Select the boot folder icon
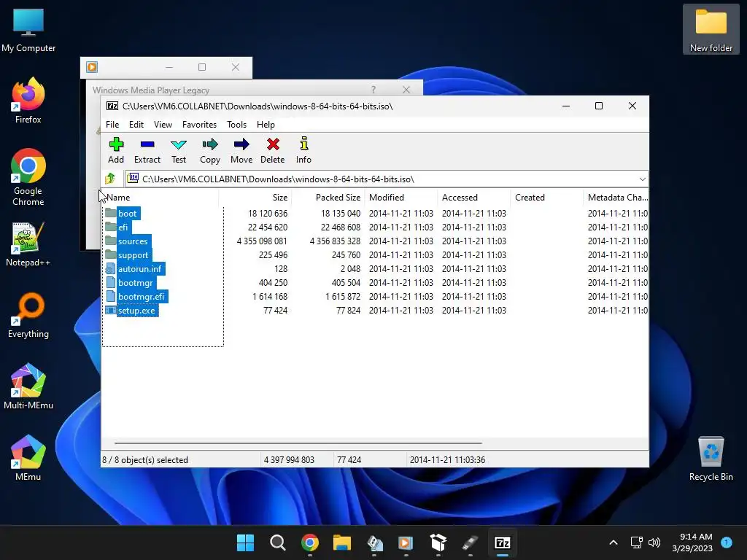The height and width of the screenshot is (560, 747). pyautogui.click(x=111, y=213)
